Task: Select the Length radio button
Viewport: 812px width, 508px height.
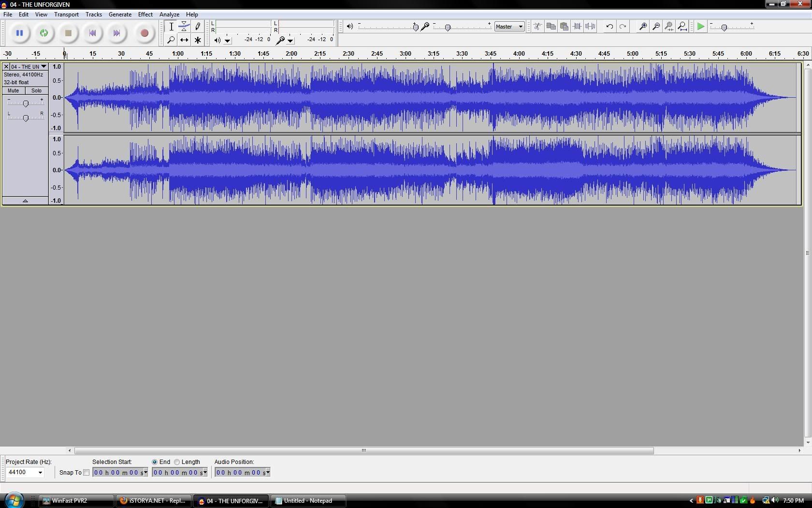Action: pos(177,462)
